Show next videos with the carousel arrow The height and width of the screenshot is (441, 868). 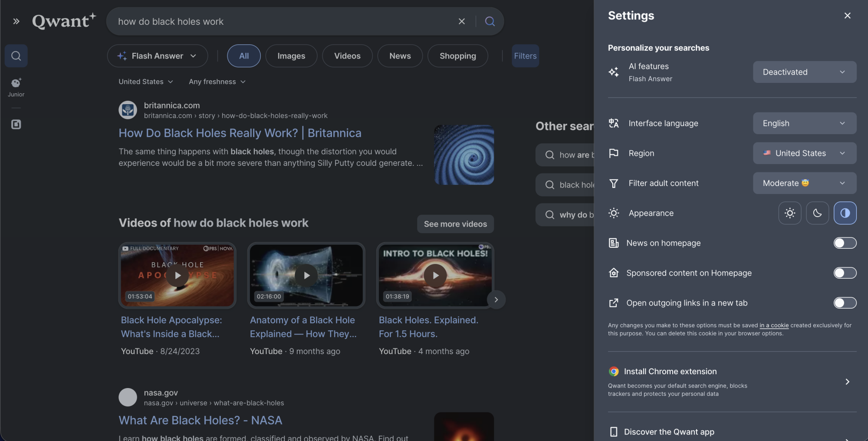496,299
